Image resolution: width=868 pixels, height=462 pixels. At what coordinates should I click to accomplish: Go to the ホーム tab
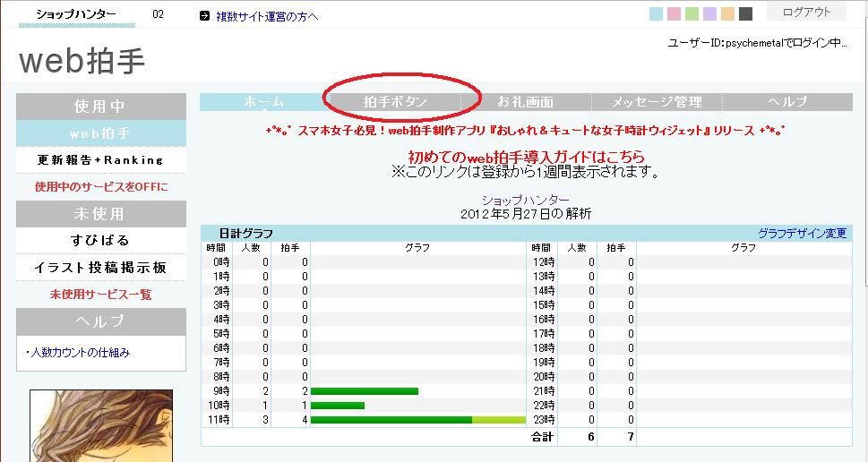tap(264, 102)
